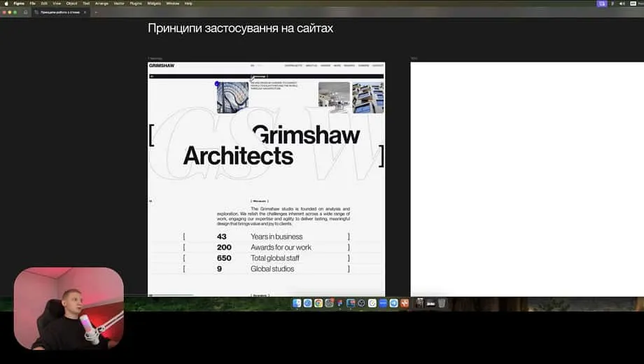Open the Widgets menu
Viewport: 644px width, 364px height.
(154, 3)
